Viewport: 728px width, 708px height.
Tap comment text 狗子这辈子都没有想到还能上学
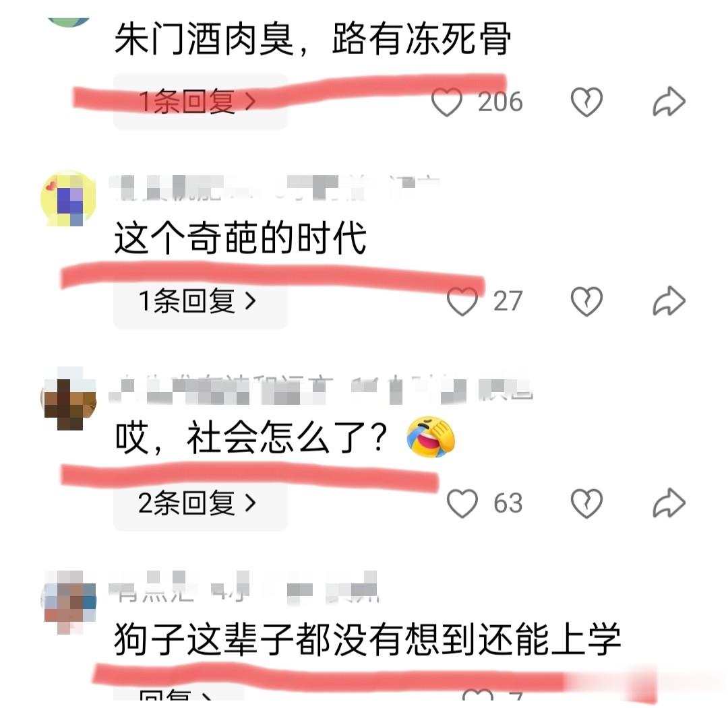pos(367,640)
